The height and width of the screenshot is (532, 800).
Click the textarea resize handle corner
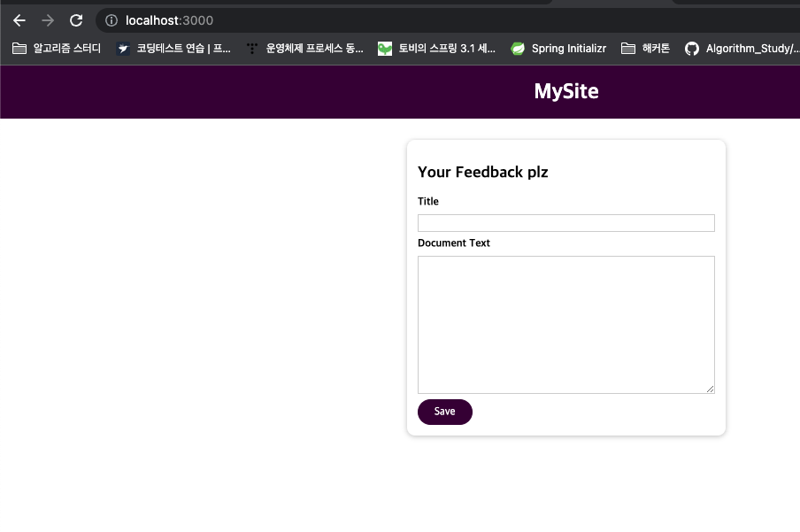point(710,389)
